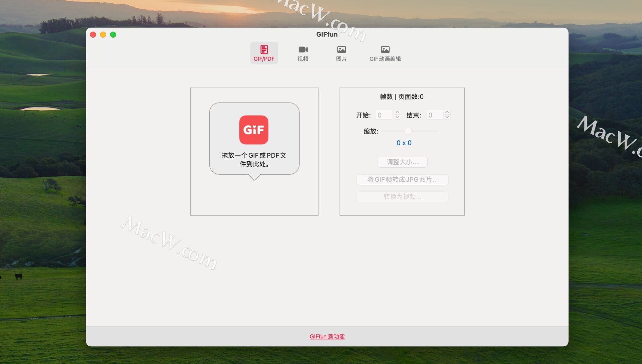The image size is (642, 364).
Task: Click the 缩放 scale slider knob
Action: pyautogui.click(x=408, y=131)
